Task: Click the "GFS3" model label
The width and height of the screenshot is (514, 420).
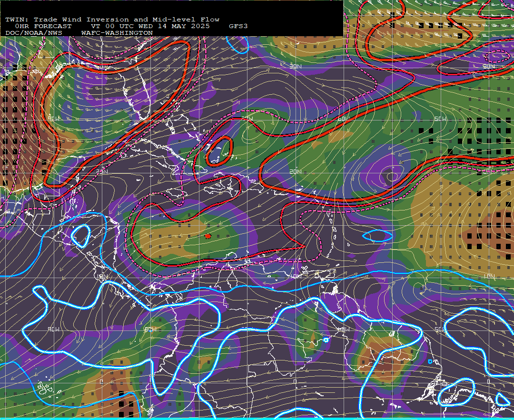Action: 238,26
